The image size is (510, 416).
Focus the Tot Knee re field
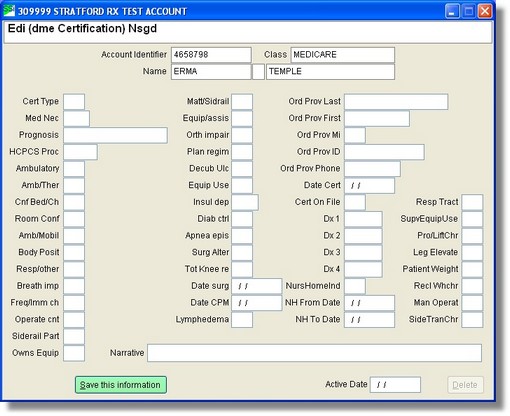click(242, 269)
